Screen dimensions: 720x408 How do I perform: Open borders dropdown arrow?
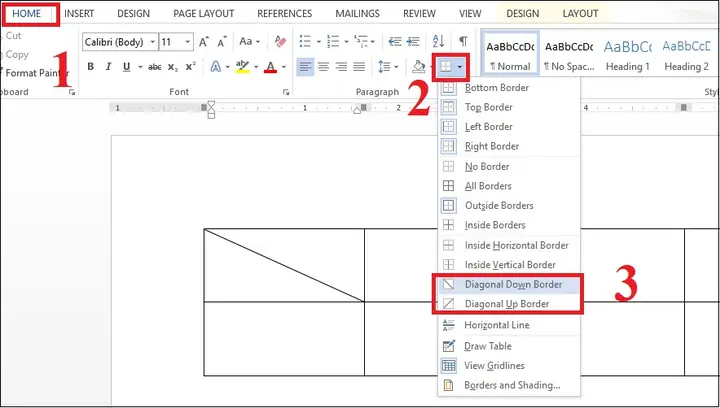point(460,68)
